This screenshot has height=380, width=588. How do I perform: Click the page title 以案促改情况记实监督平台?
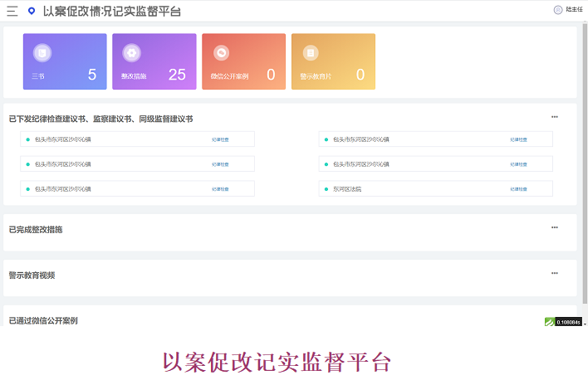111,12
